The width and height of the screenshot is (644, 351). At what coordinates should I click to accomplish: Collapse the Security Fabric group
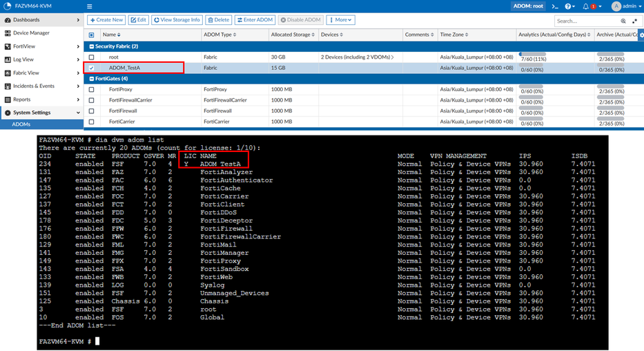click(90, 46)
